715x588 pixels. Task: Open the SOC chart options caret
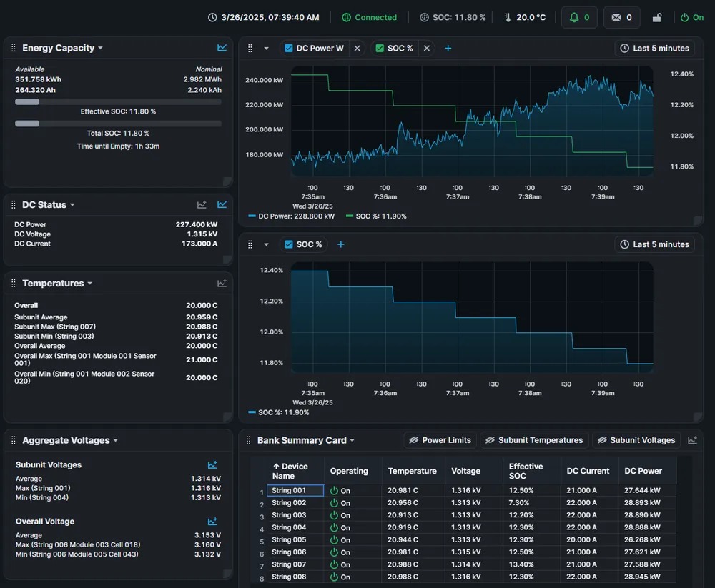pos(266,244)
